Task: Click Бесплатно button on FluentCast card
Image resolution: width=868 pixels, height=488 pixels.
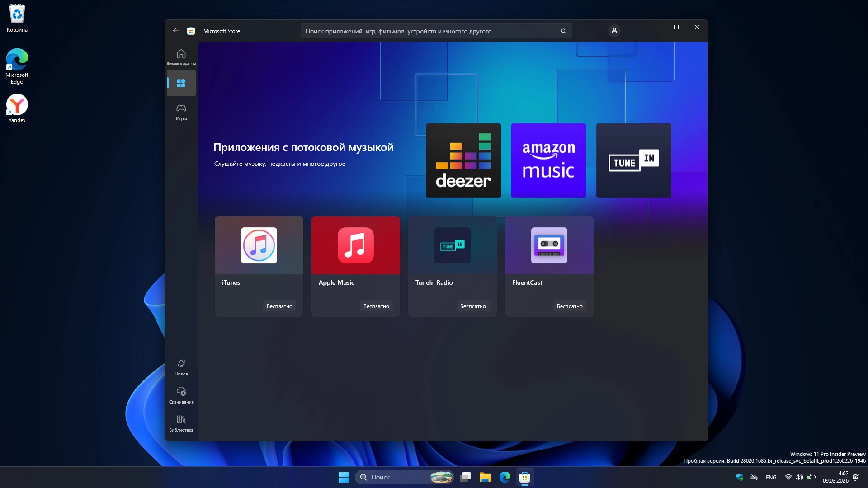Action: coord(570,306)
